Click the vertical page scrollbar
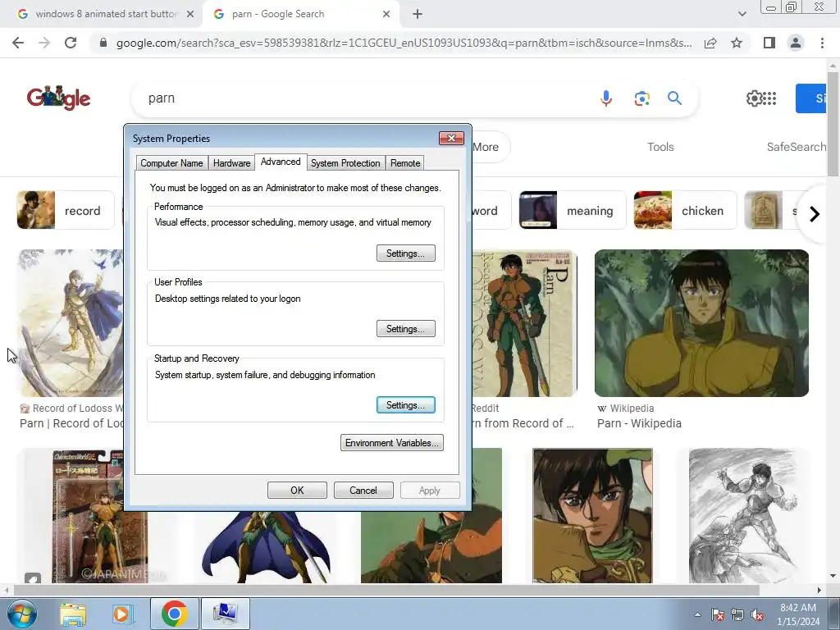 [833, 125]
